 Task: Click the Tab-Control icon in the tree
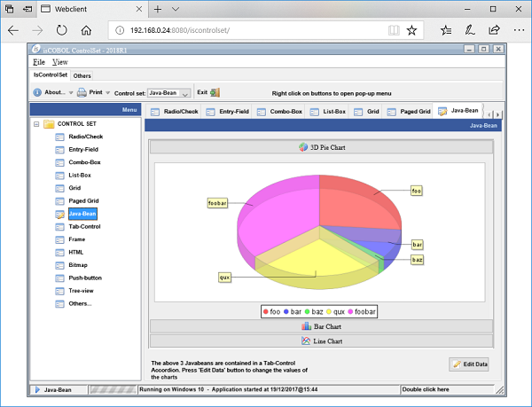click(x=59, y=226)
